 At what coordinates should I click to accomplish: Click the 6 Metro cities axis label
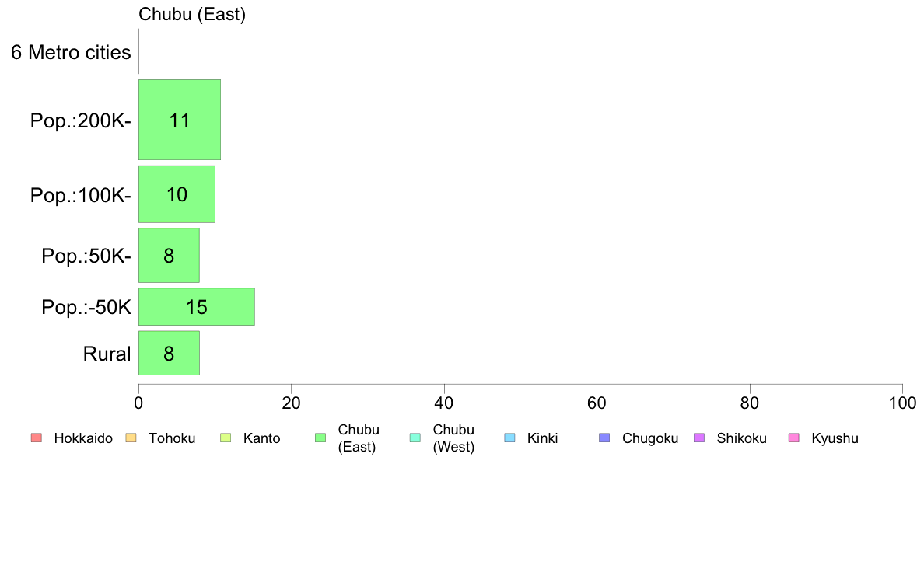click(71, 52)
